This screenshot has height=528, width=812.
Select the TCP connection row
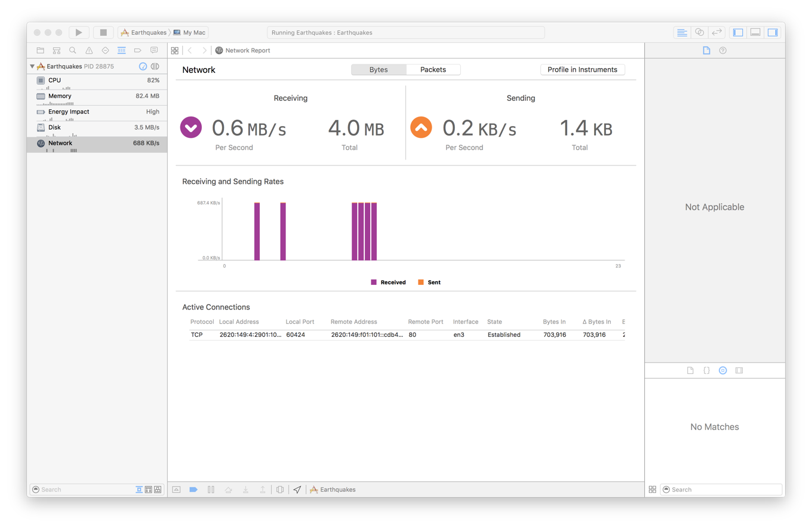[x=358, y=334]
